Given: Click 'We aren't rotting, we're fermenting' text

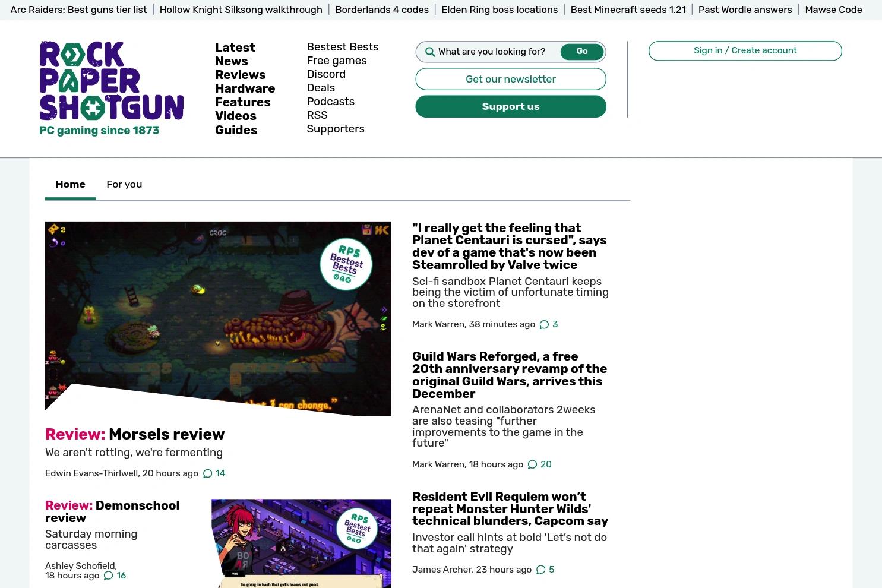Looking at the screenshot, I should [x=134, y=453].
